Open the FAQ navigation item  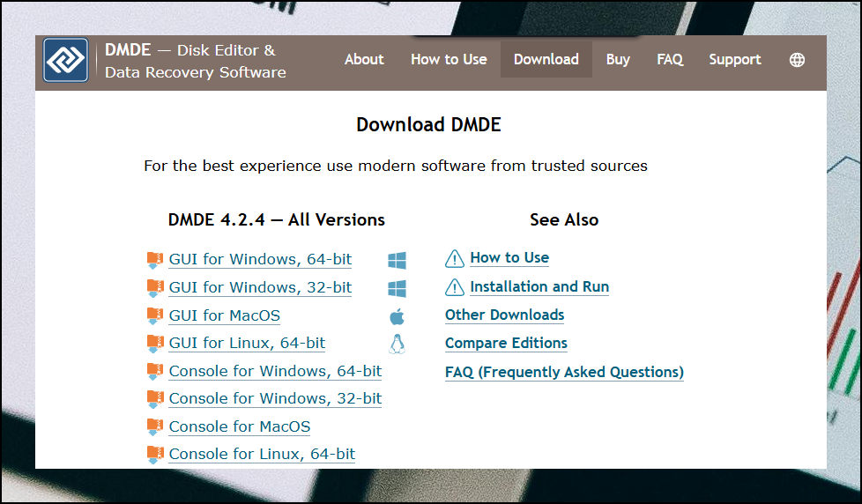click(670, 59)
